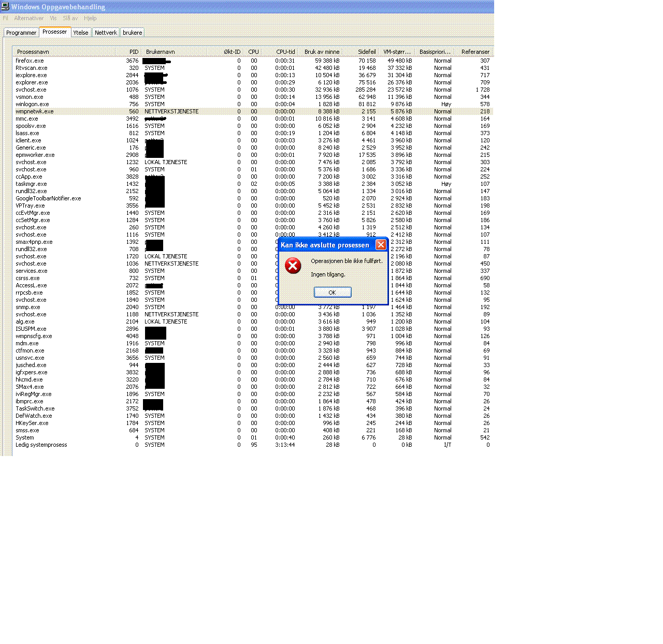Select explorer.exe in the process list
The height and width of the screenshot is (644, 663).
(253, 82)
